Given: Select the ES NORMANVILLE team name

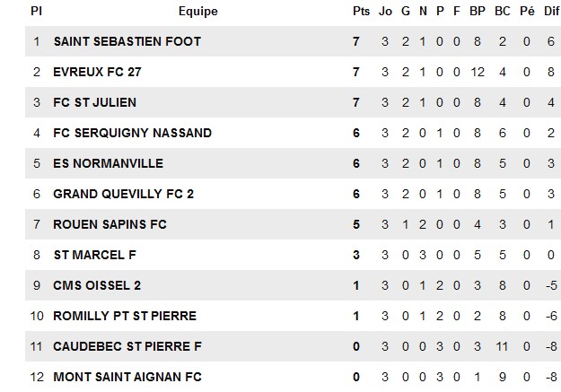Looking at the screenshot, I should [108, 163].
